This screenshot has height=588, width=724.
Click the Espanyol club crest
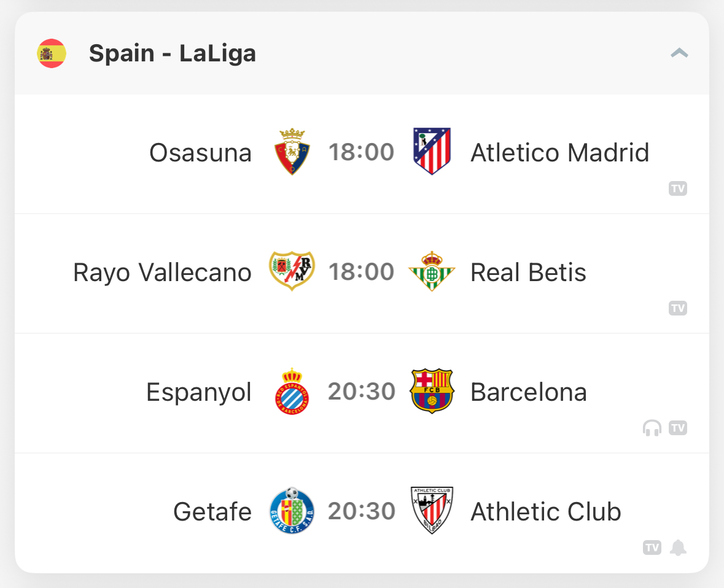pos(292,391)
